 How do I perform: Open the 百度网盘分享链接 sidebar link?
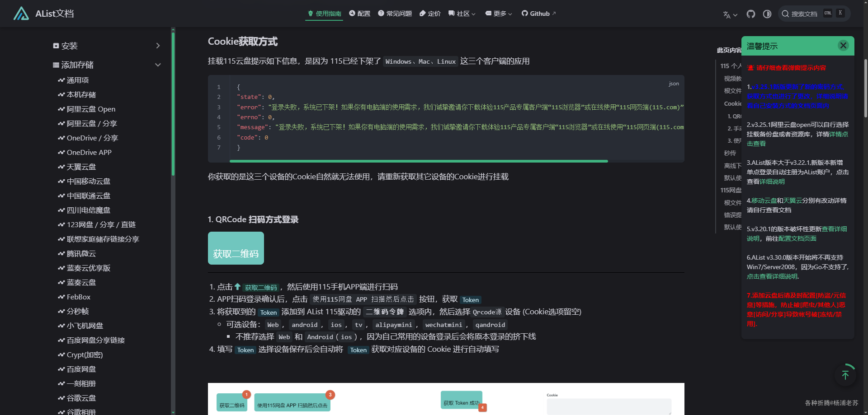tap(96, 340)
